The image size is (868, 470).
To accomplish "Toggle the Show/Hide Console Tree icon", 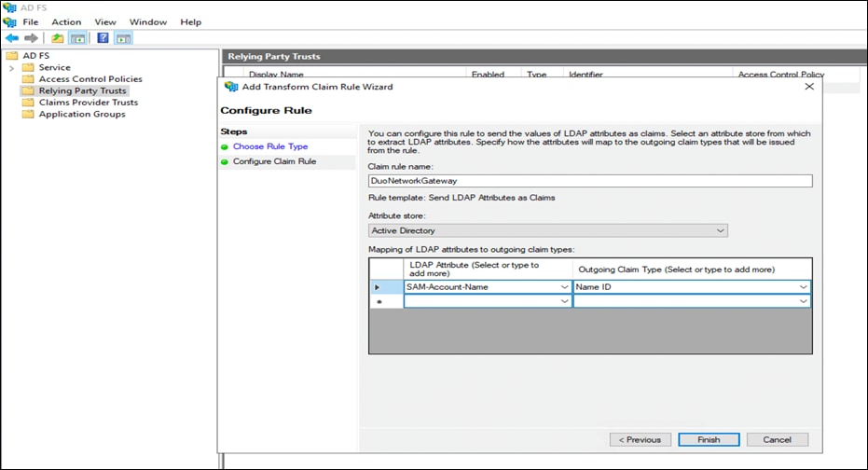I will 78,38.
